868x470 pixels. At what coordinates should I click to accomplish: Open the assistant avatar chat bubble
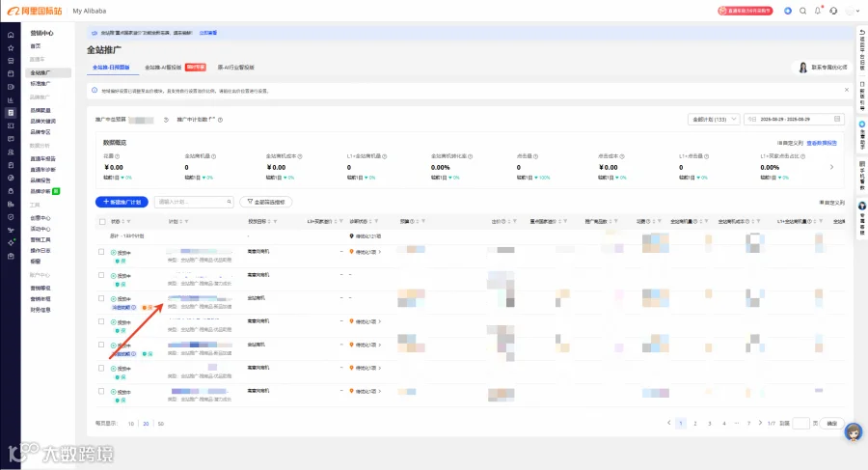tap(854, 431)
